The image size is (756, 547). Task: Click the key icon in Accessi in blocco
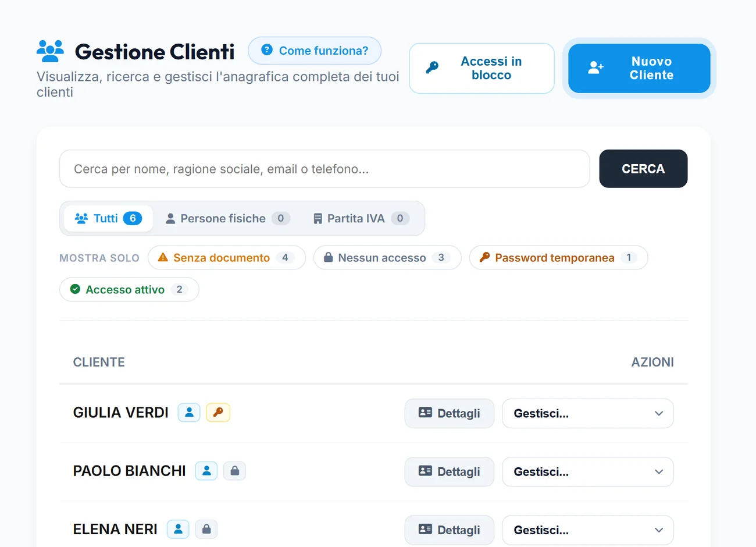coord(432,68)
